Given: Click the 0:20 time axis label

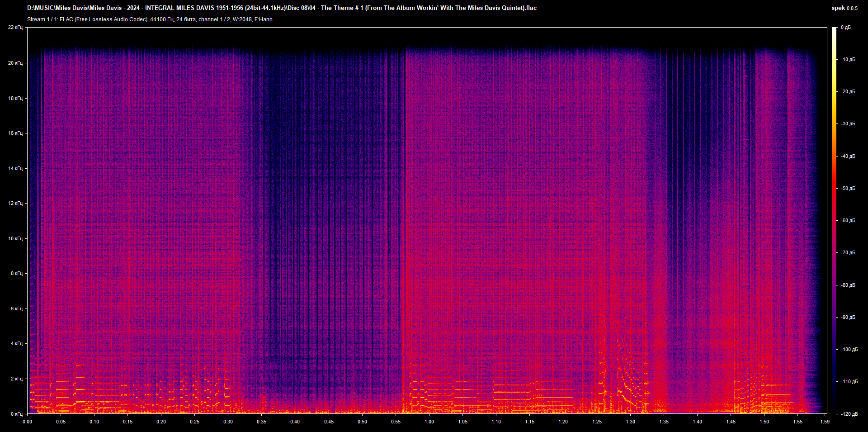Looking at the screenshot, I should coord(161,422).
